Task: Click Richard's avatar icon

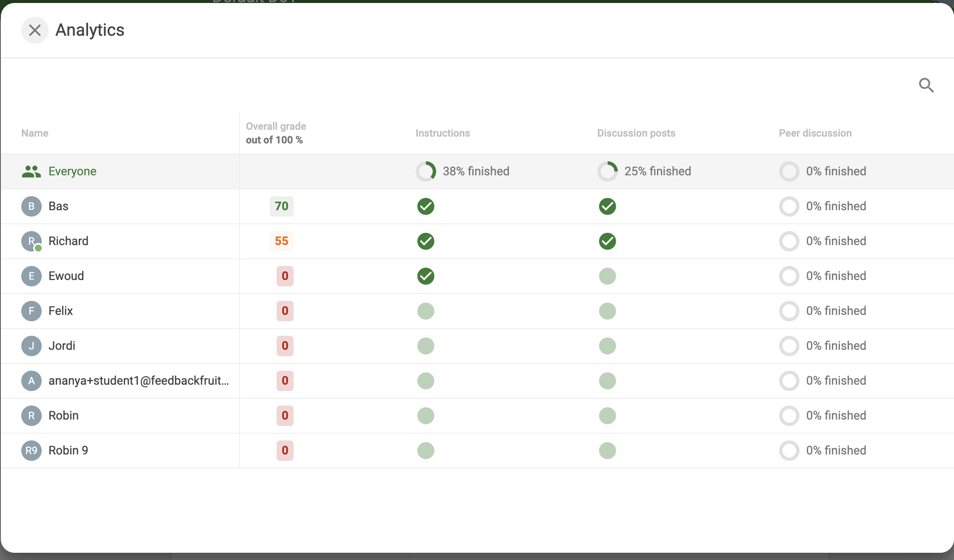Action: pos(31,241)
